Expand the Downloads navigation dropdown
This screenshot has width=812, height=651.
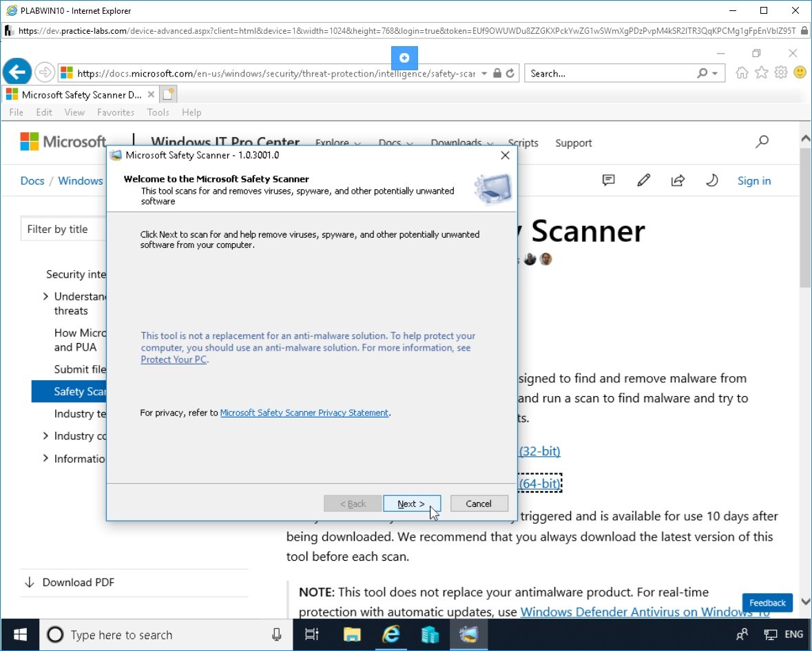462,143
